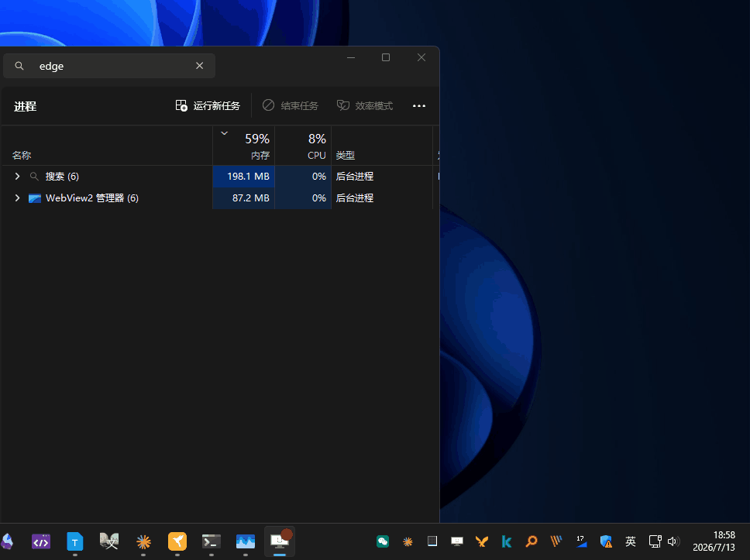The width and height of the screenshot is (750, 560).
Task: Click the 198.1 MB memory cell
Action: point(244,177)
